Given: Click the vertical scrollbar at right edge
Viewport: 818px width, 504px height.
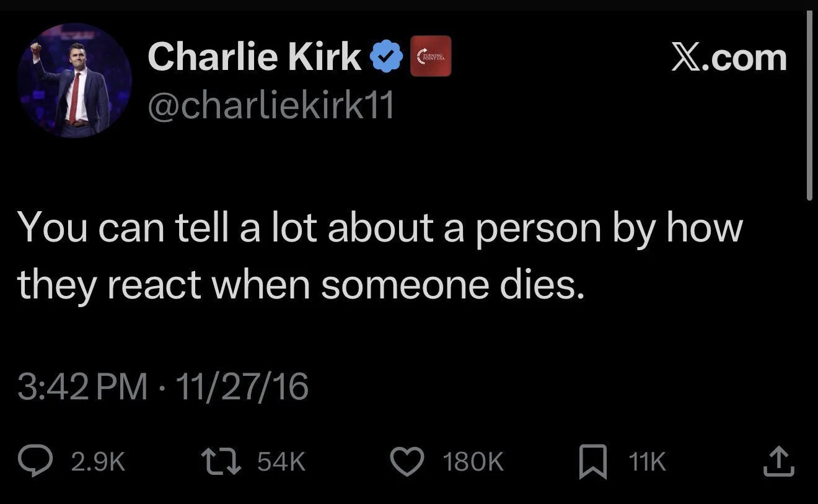Looking at the screenshot, I should click(809, 105).
